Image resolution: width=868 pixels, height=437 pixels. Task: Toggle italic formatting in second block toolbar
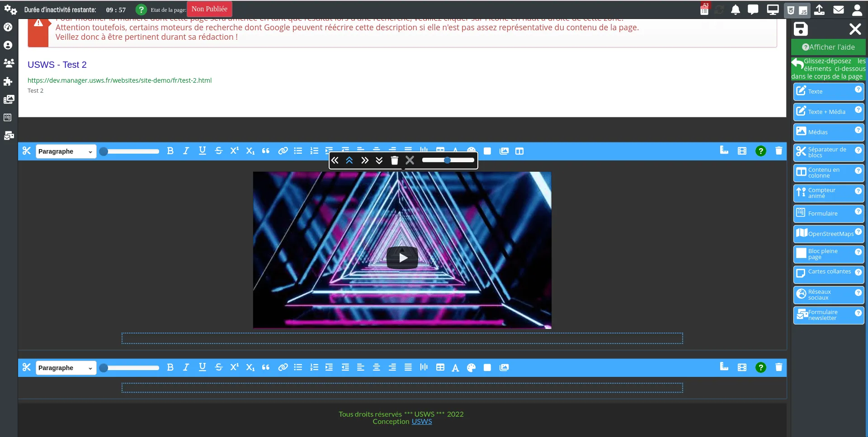[186, 367]
